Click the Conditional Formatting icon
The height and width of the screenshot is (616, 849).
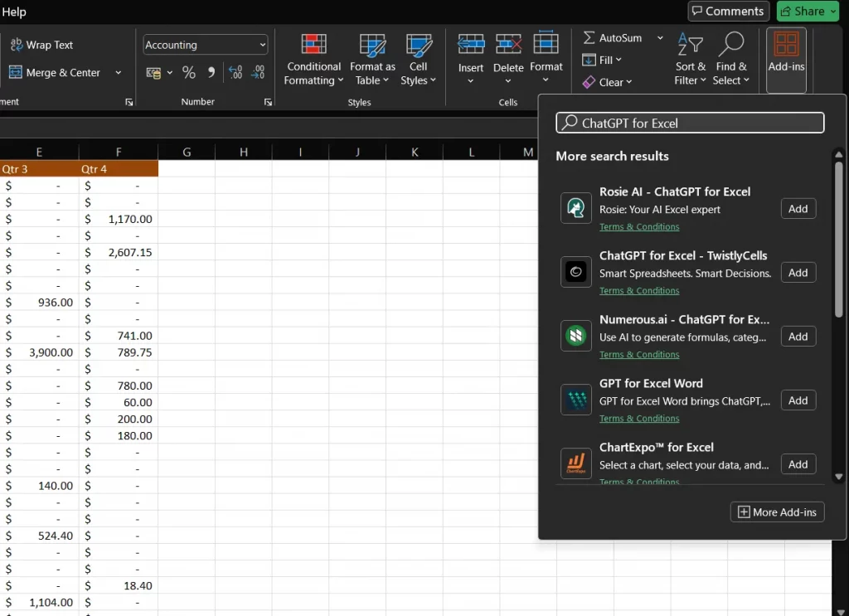313,46
